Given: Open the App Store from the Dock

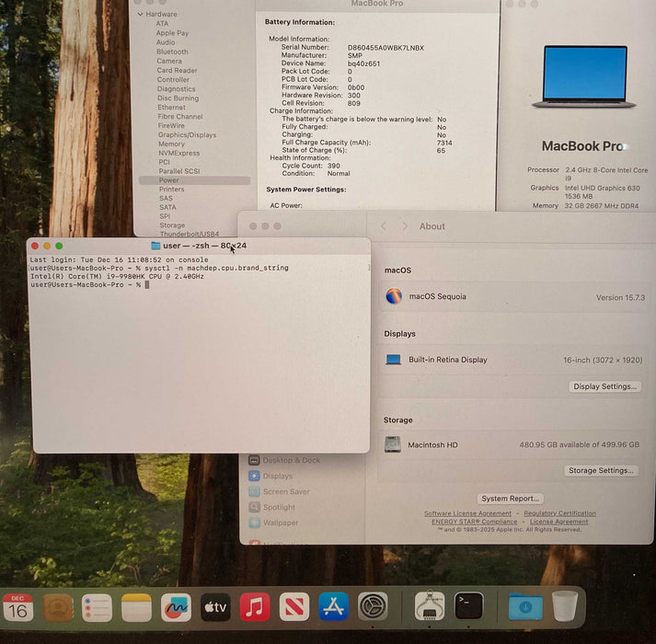Looking at the screenshot, I should [333, 606].
